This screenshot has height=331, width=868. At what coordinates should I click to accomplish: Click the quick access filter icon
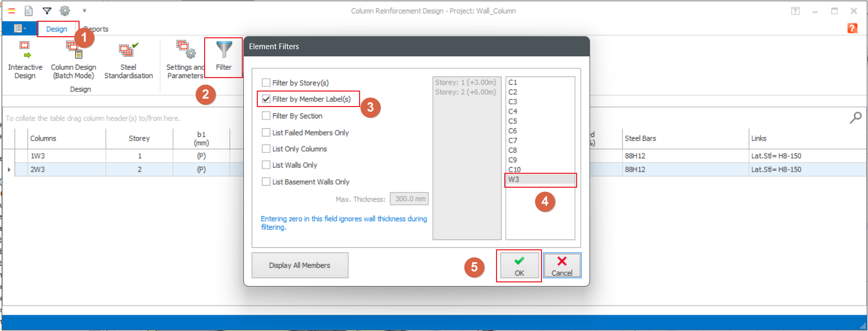pos(47,11)
